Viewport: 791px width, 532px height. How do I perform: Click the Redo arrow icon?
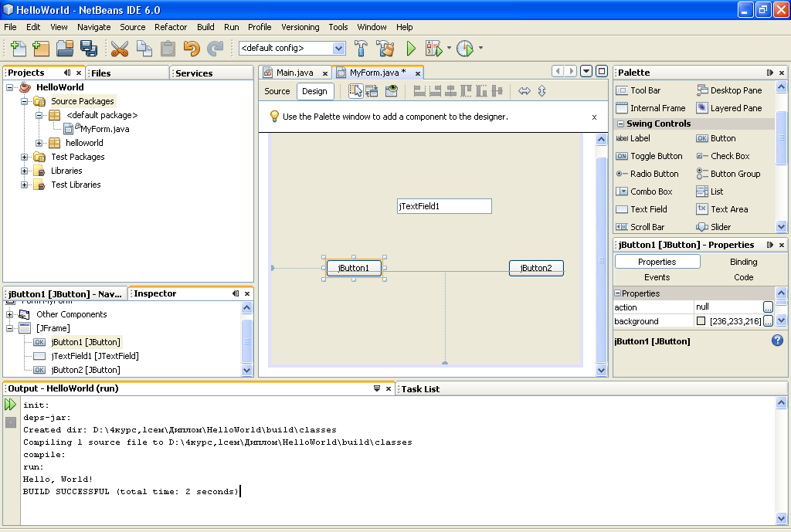[215, 48]
